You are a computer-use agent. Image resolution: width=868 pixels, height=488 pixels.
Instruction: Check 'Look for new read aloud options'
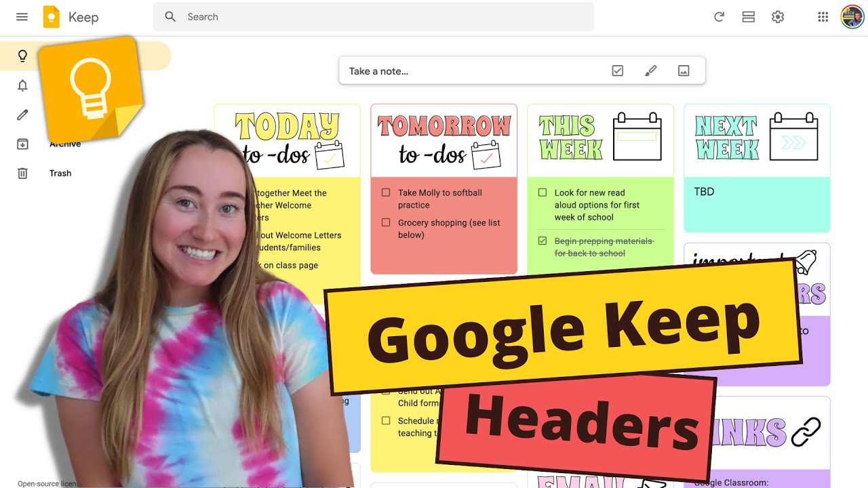pyautogui.click(x=542, y=192)
